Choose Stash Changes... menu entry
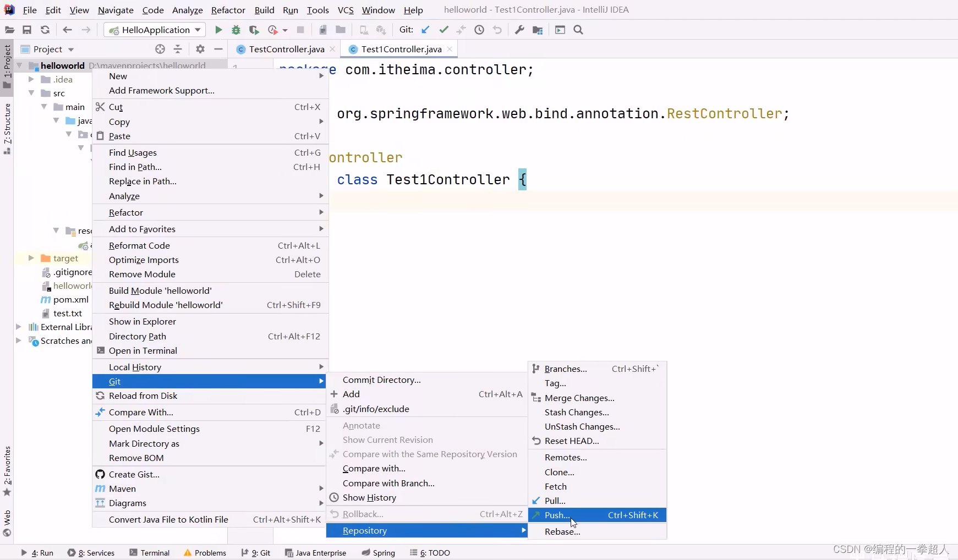Viewport: 958px width, 560px height. click(597, 412)
